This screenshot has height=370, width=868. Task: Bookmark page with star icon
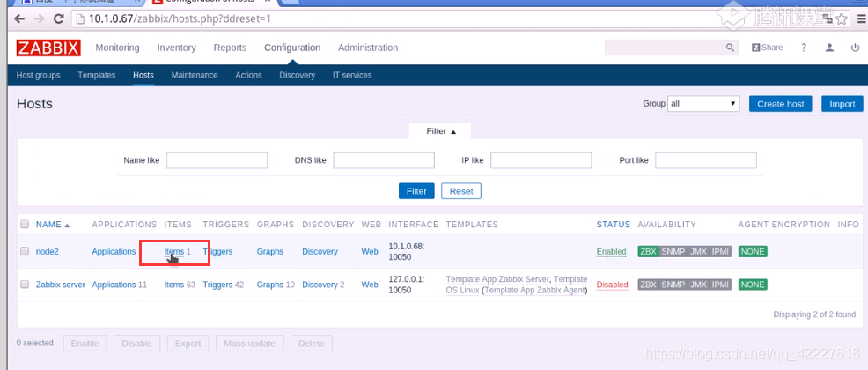point(842,19)
